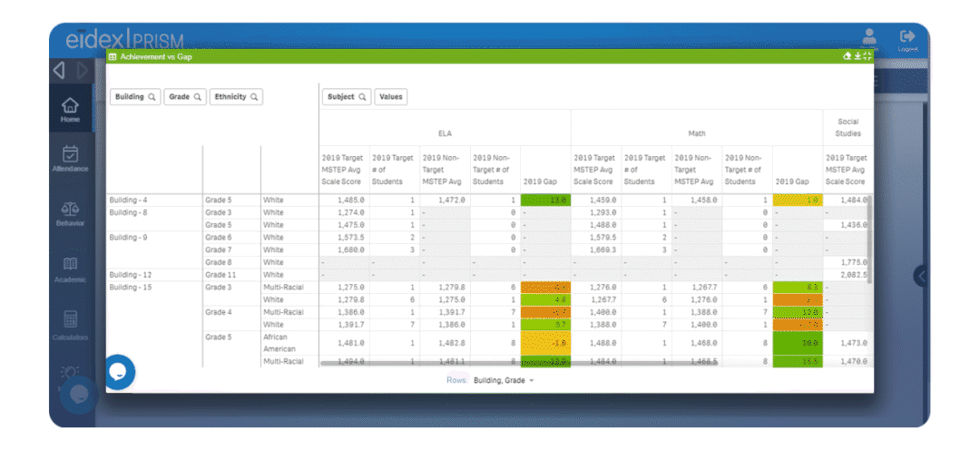Click the table icon beside Achievement vs Gap
The height and width of the screenshot is (450, 980).
coord(113,56)
